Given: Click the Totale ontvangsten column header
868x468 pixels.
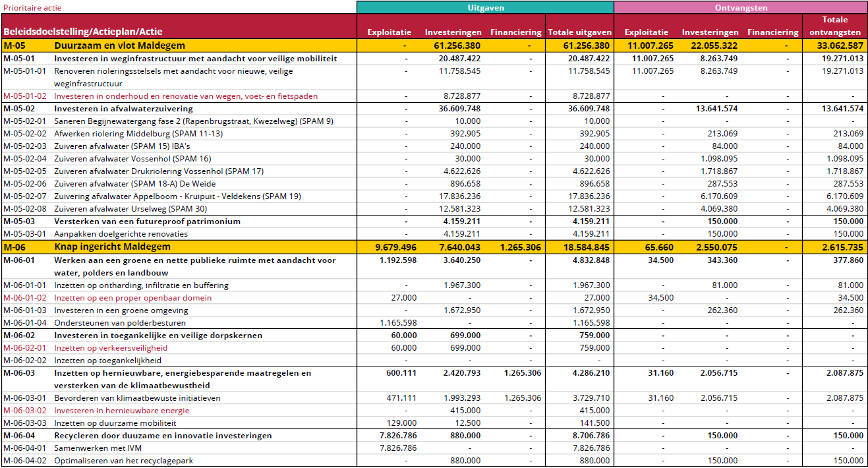Looking at the screenshot, I should [x=834, y=26].
